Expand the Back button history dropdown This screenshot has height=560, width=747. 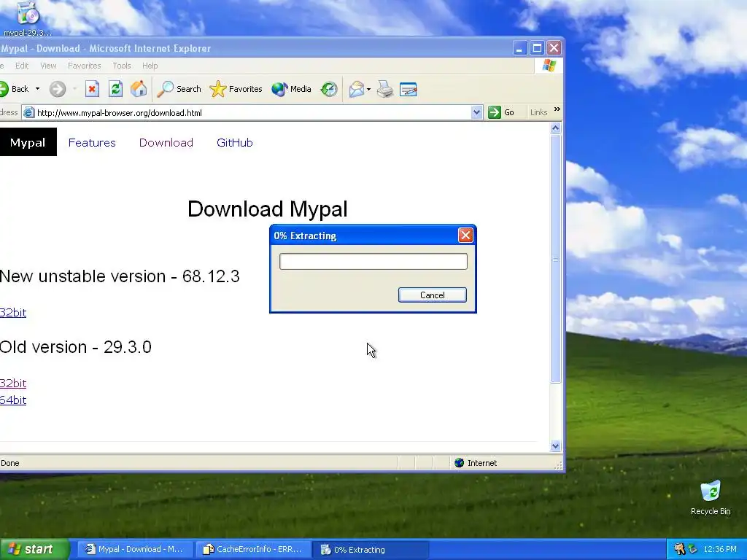coord(38,89)
